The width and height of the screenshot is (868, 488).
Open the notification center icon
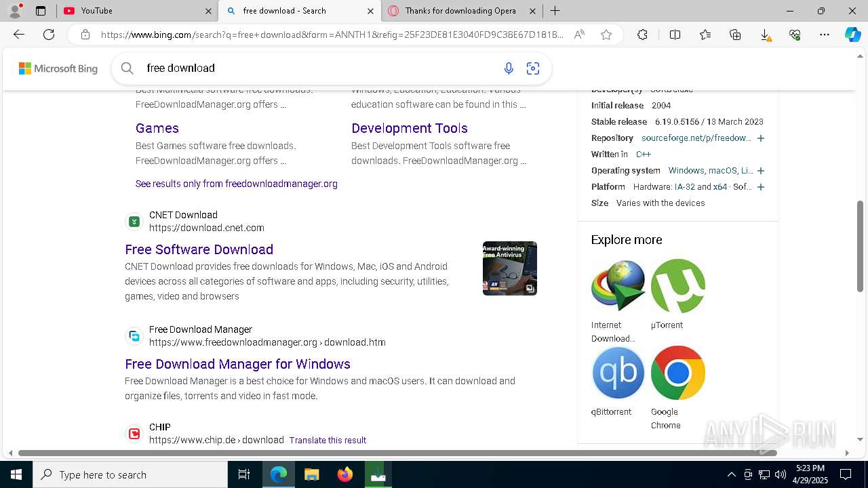coord(846,474)
